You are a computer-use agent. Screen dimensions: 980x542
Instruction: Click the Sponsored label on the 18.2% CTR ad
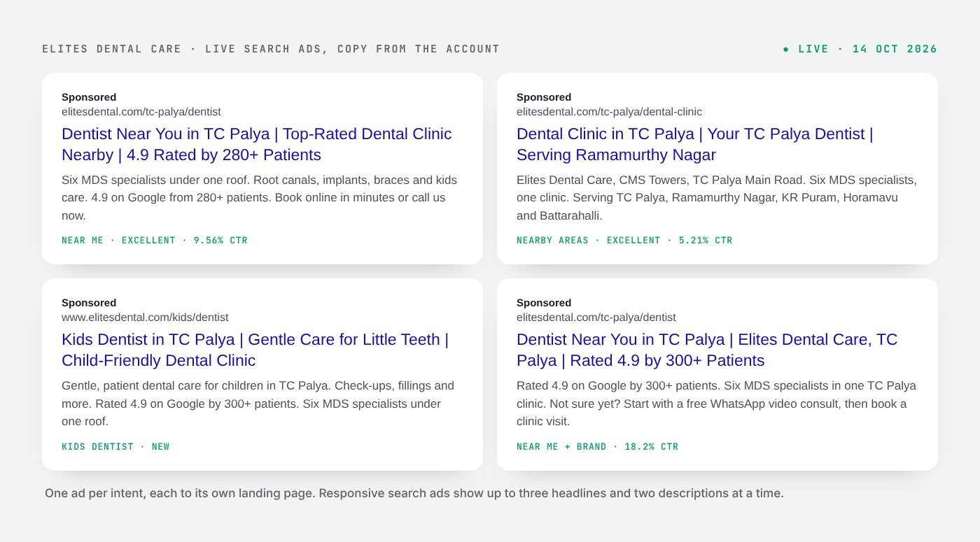point(544,303)
